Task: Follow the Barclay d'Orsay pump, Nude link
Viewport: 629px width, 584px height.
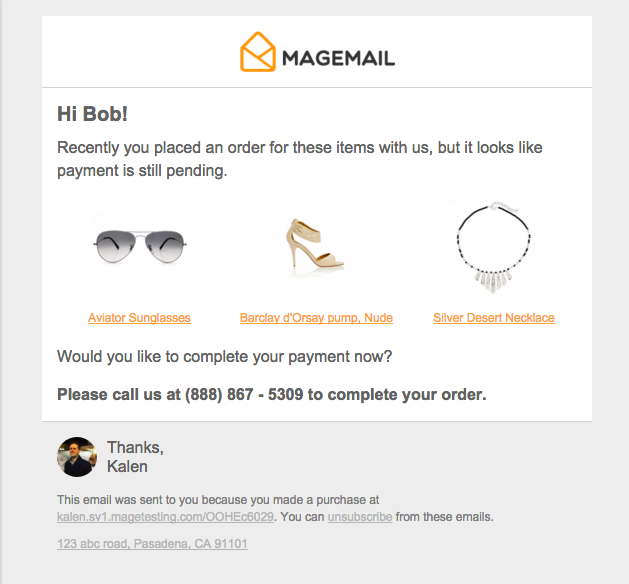Action: coord(316,318)
